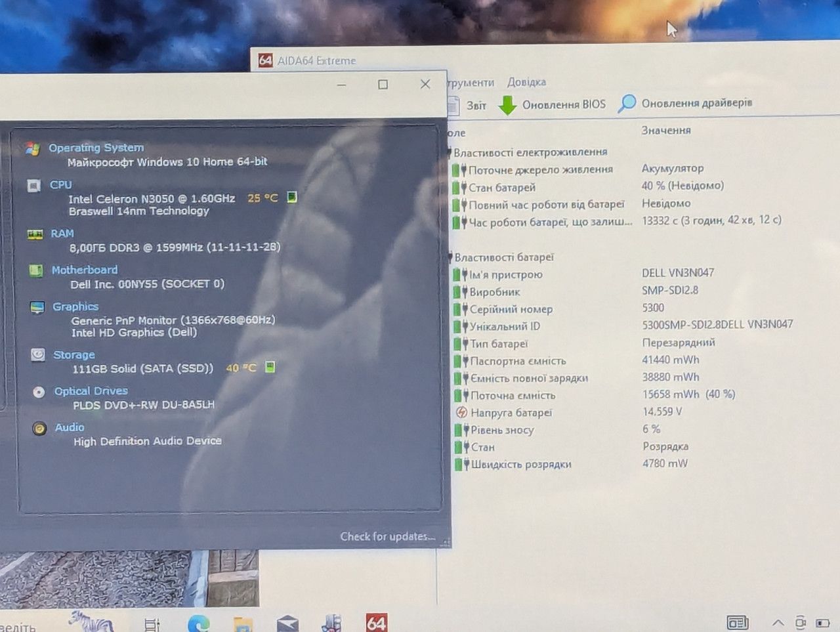The width and height of the screenshot is (840, 632).
Task: Click the CPU chip icon in Speccy
Action: click(x=34, y=186)
